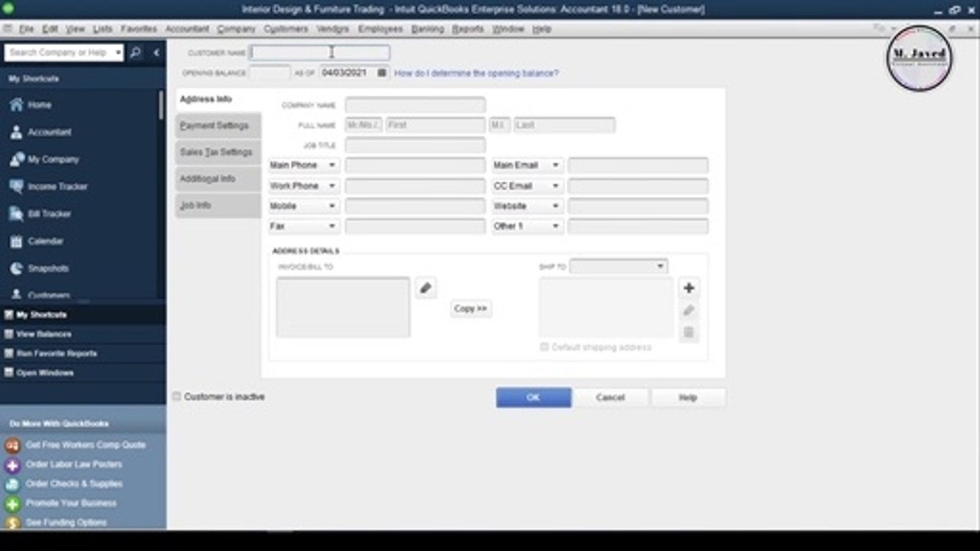This screenshot has height=551, width=980.
Task: Click the Help button
Action: tap(688, 397)
